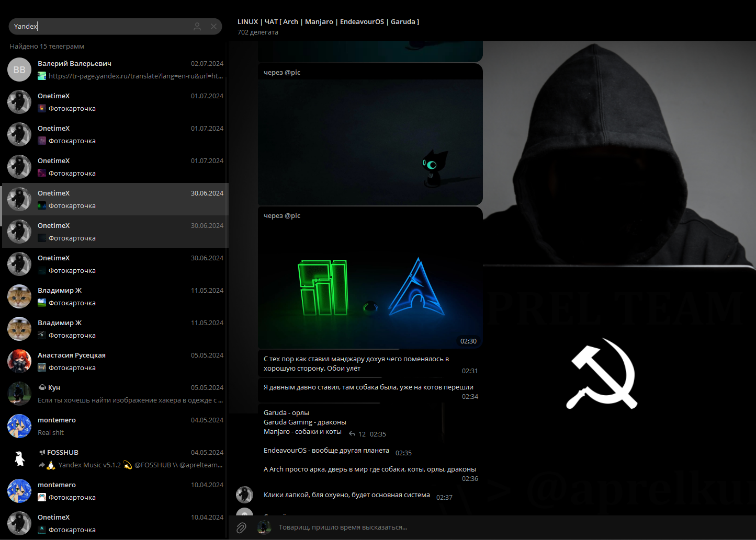The image size is (756, 540).
Task: Open the link thumbnail in Валерий Валерьевич's result
Action: 42,76
